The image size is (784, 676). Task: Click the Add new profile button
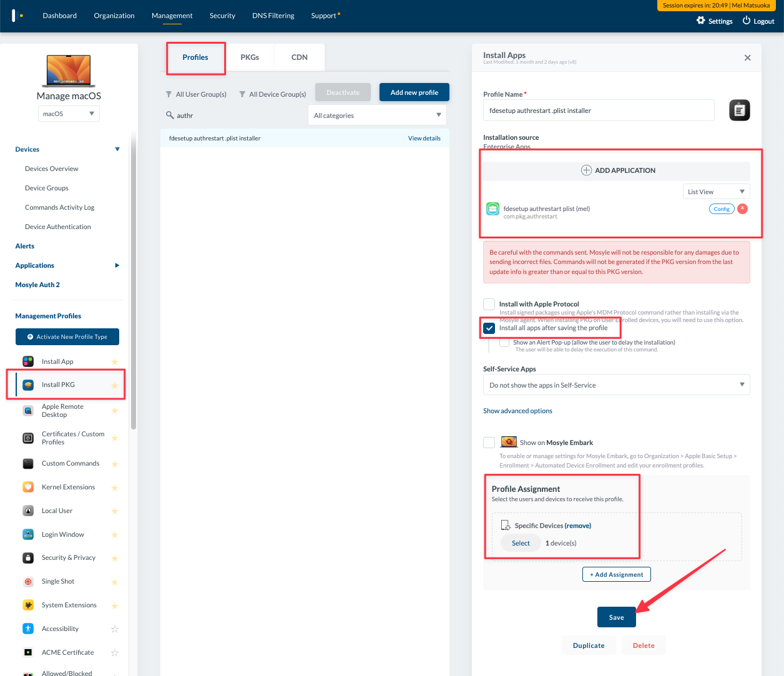tap(414, 92)
